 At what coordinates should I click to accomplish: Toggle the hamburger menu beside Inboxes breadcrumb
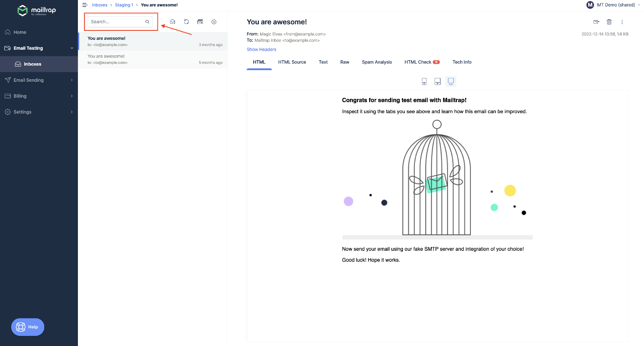[x=85, y=5]
